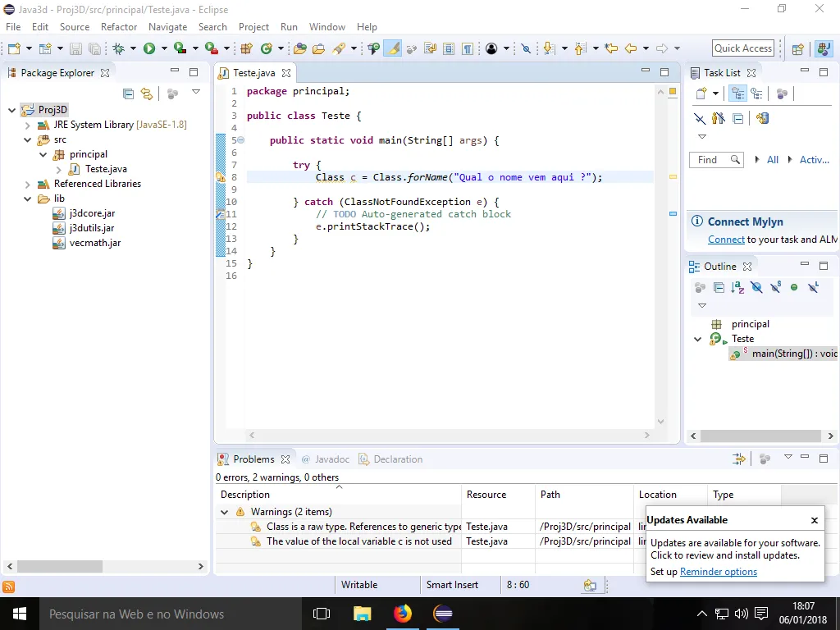840x630 pixels.
Task: Toggle Mark Occurrences highlighter in toolbar
Action: [x=393, y=48]
